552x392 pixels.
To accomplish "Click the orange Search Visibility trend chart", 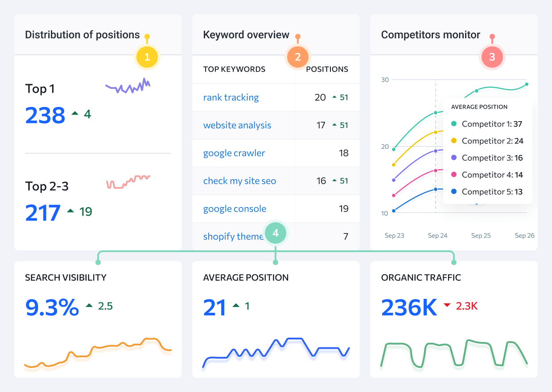I will pos(98,352).
